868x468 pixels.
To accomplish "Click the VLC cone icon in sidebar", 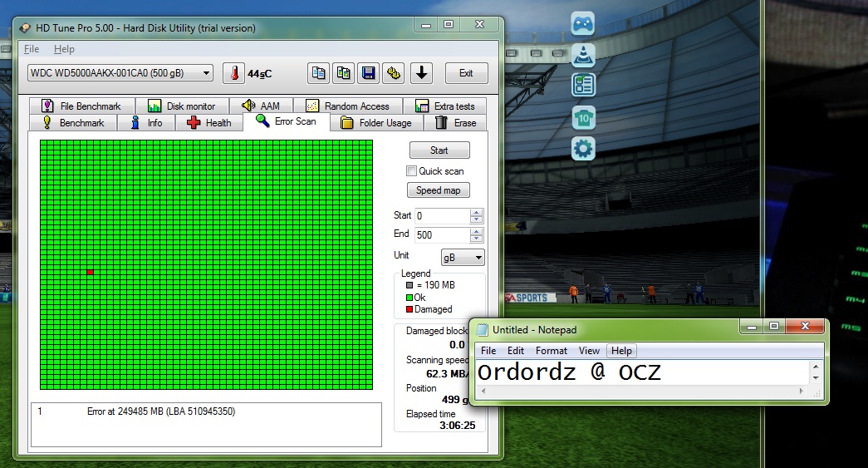I will point(583,55).
